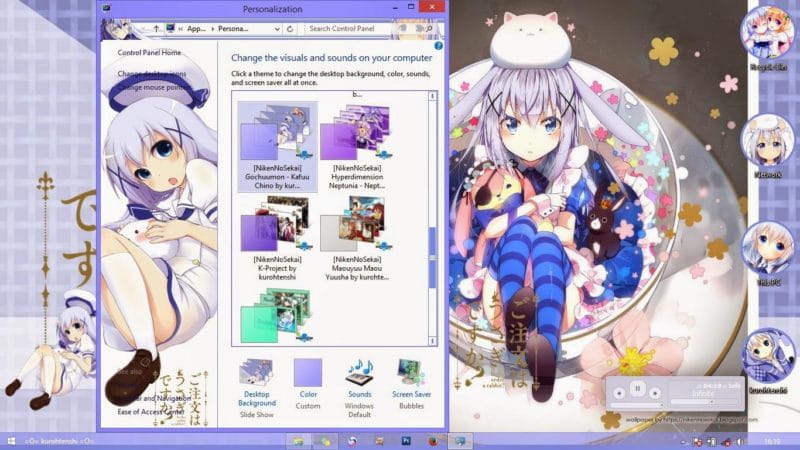Pause the media player widget

(636, 389)
